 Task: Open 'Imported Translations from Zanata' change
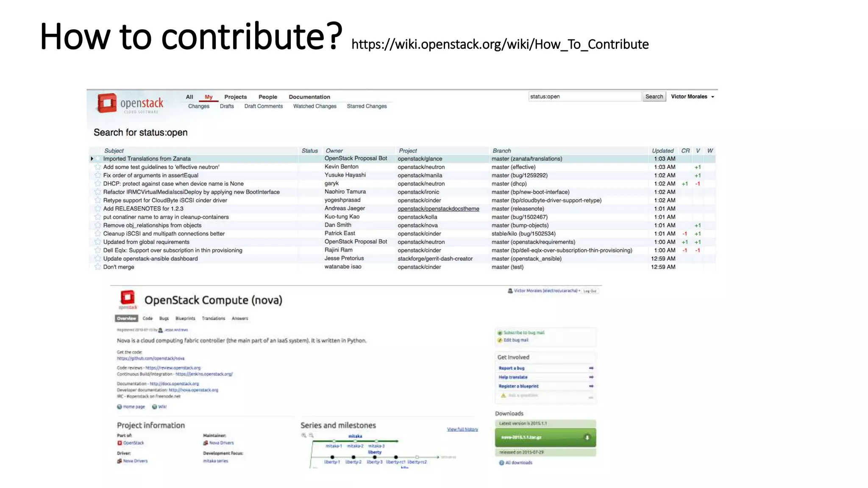tap(147, 159)
